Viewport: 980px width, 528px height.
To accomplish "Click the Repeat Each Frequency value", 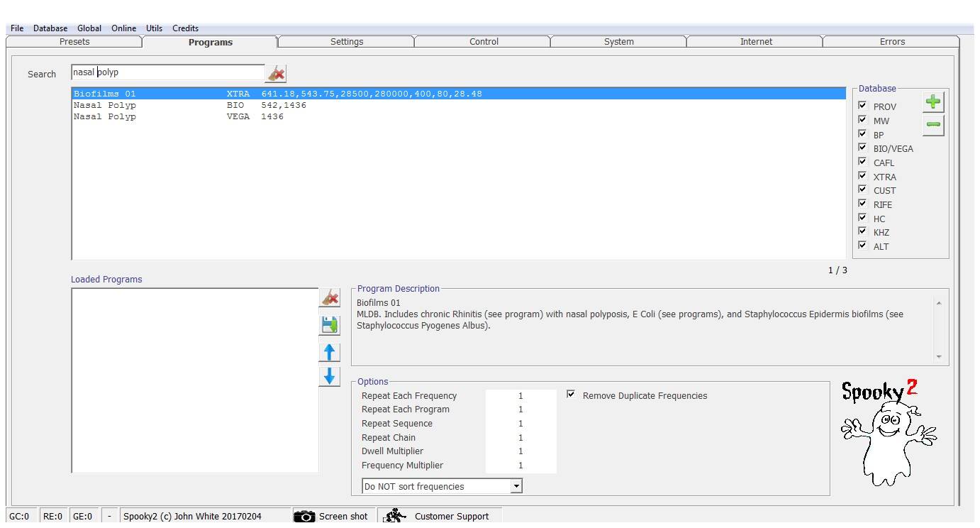I will tap(520, 396).
